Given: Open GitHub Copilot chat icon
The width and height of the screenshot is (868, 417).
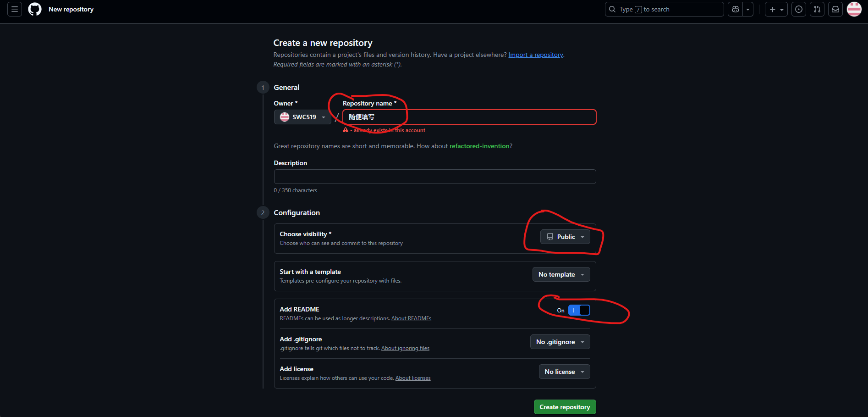Looking at the screenshot, I should click(736, 9).
